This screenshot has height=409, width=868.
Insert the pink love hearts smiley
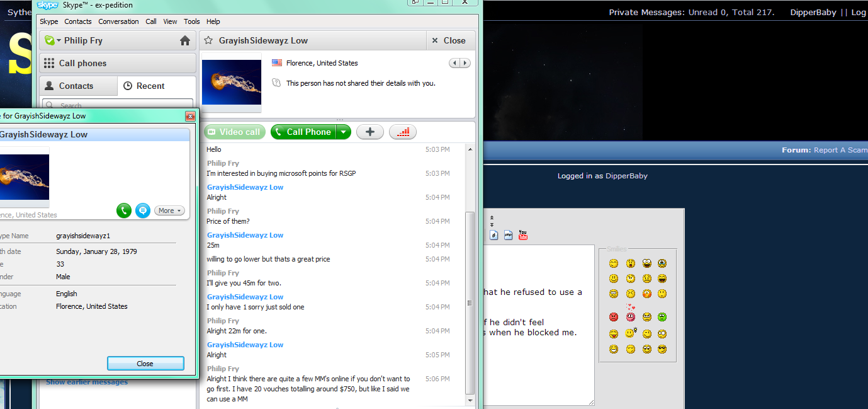tap(630, 314)
